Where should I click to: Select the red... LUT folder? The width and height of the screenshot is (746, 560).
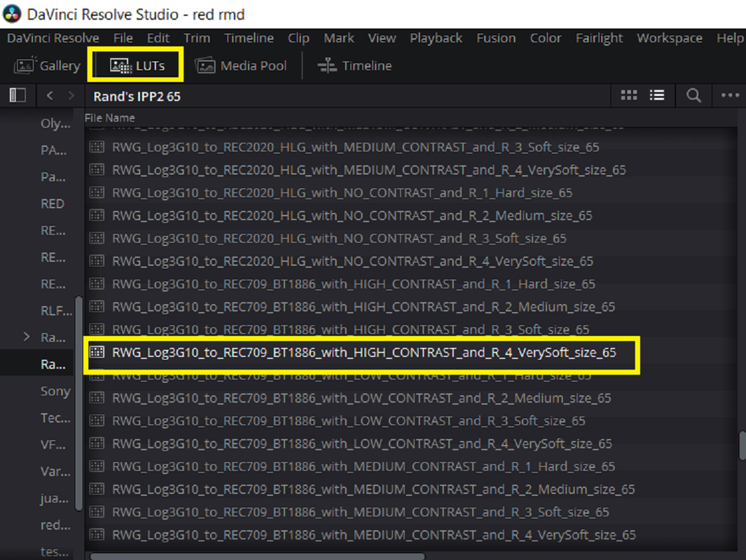point(55,525)
